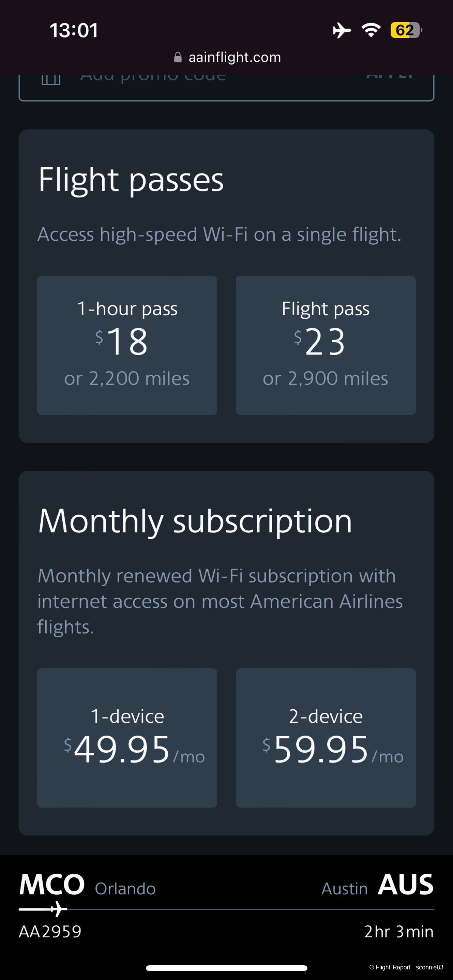453x980 pixels.
Task: Tap the Wi-Fi signal icon
Action: (x=371, y=30)
